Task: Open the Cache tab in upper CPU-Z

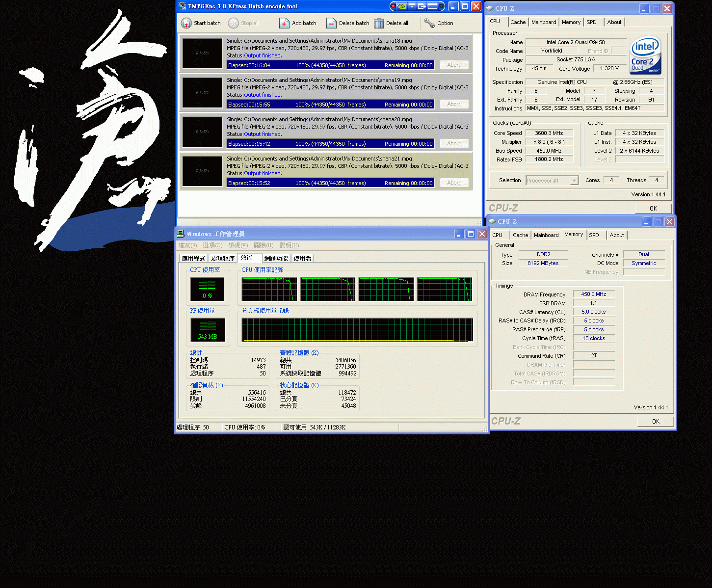Action: (518, 22)
